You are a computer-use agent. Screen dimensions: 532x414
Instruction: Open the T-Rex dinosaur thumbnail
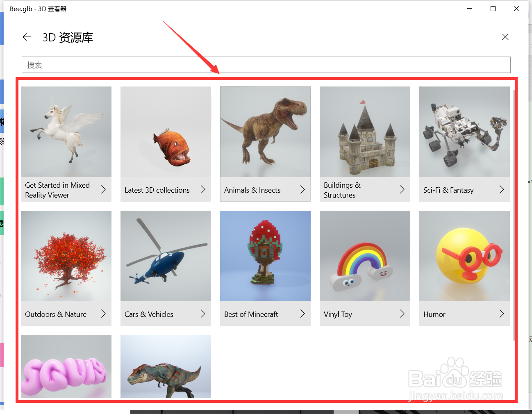pyautogui.click(x=265, y=132)
